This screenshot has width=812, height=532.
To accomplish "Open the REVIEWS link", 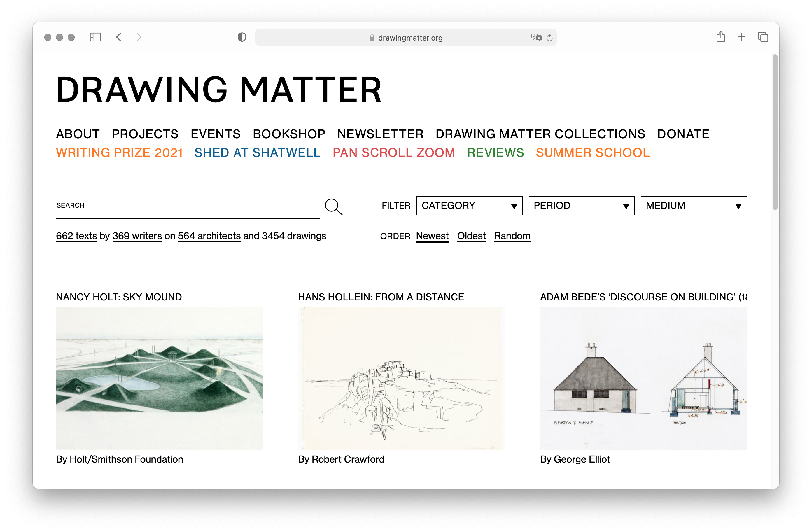I will [x=495, y=153].
